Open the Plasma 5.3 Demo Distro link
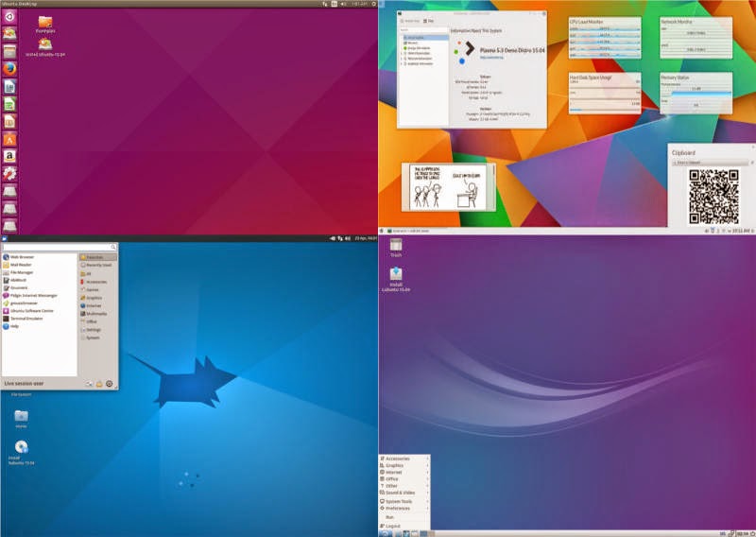This screenshot has height=537, width=756. click(491, 58)
